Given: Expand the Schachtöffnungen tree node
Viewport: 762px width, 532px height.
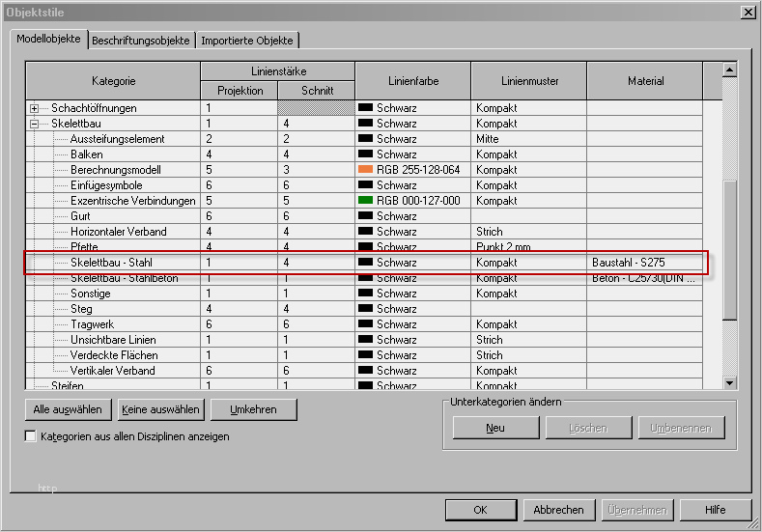Looking at the screenshot, I should 35,108.
